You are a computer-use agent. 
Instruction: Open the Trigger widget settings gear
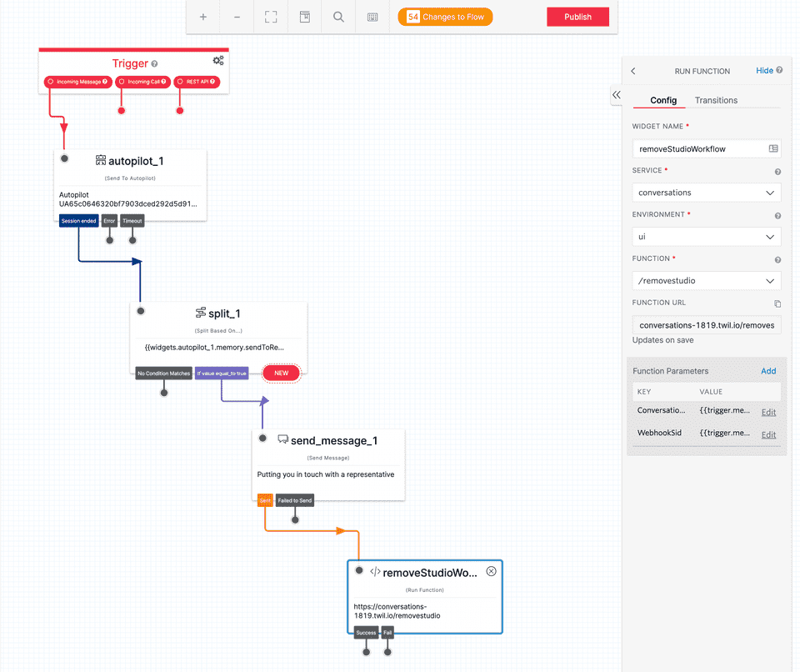[217, 60]
